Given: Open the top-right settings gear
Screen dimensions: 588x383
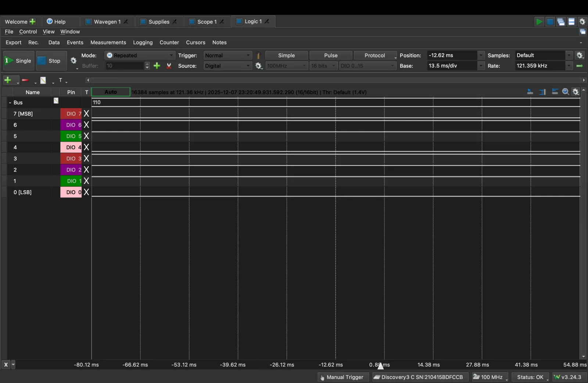Looking at the screenshot, I should (582, 22).
